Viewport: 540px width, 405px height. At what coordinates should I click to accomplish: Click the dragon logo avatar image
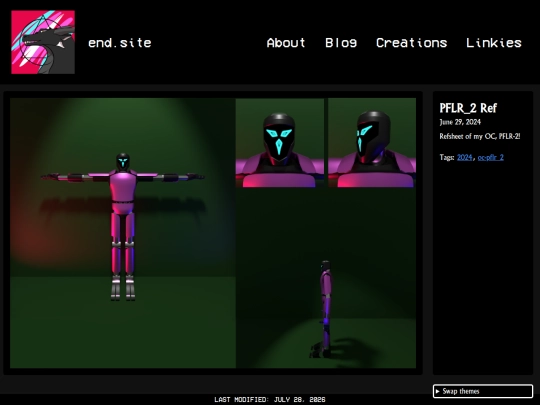click(43, 42)
